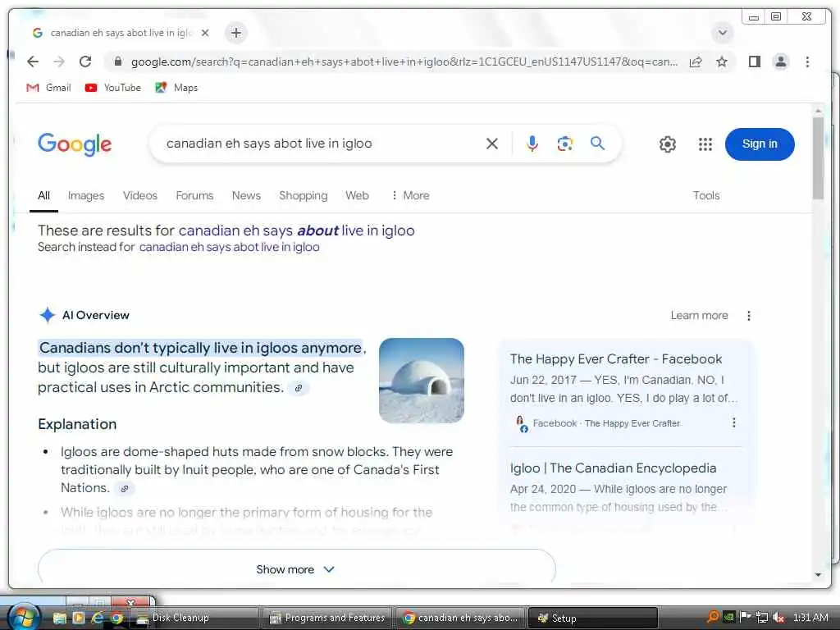Open Google quick settings gear

click(667, 144)
